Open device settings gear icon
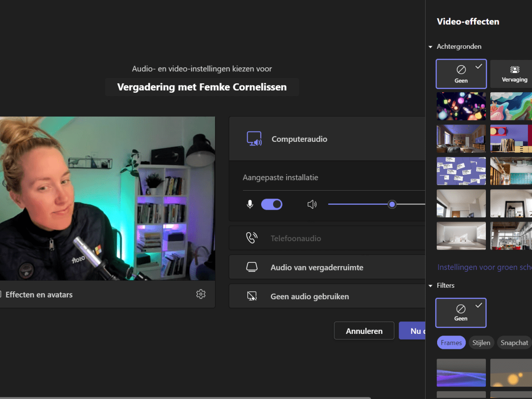The width and height of the screenshot is (532, 399). (201, 294)
